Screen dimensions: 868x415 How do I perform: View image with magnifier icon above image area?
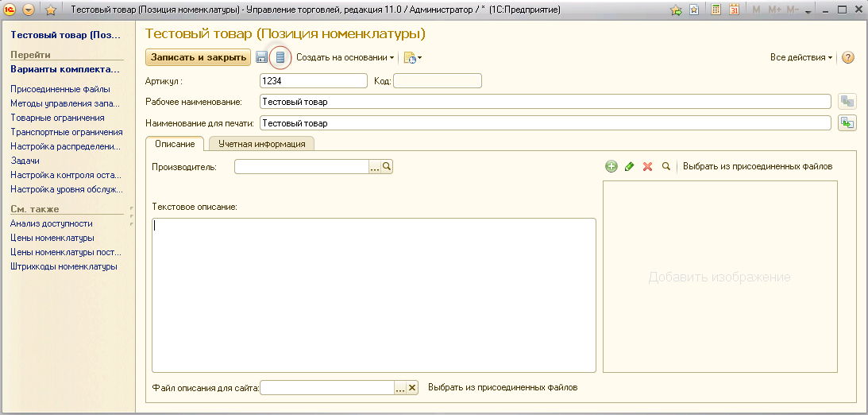click(x=666, y=166)
